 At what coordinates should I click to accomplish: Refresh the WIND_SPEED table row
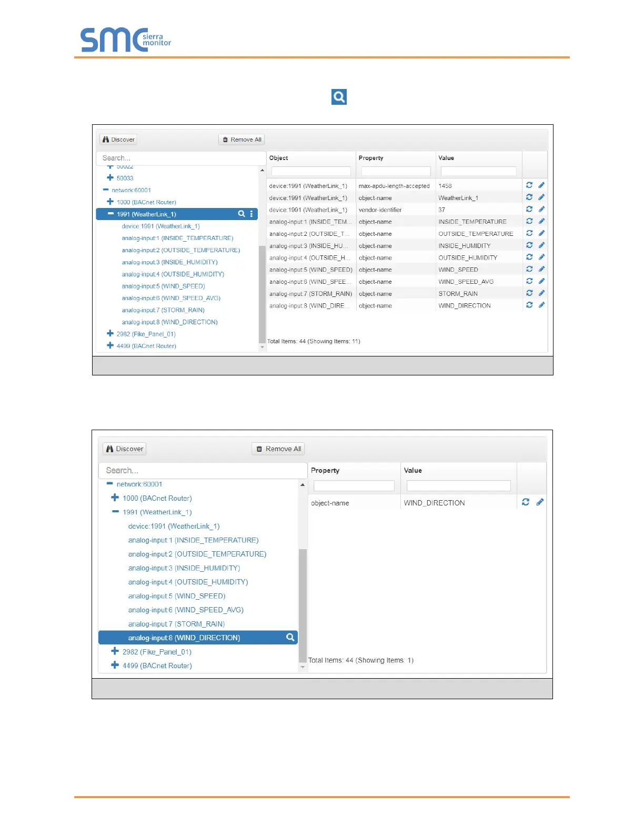[529, 269]
